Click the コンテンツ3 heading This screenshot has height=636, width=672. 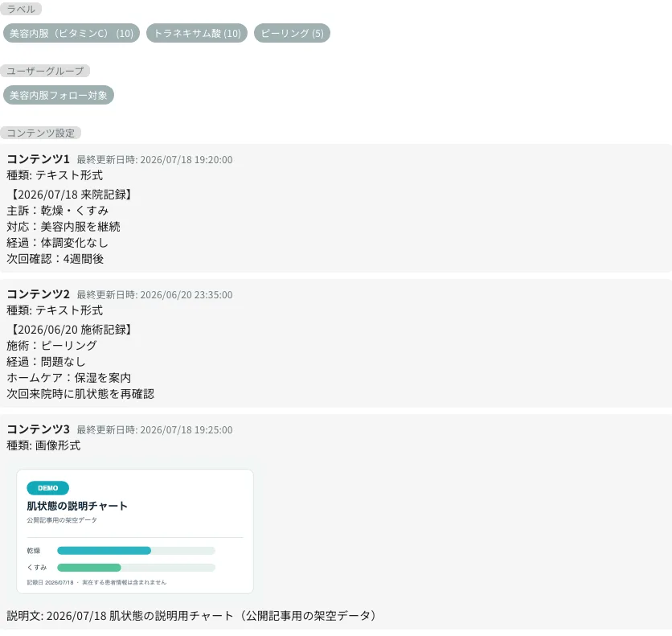pyautogui.click(x=38, y=429)
